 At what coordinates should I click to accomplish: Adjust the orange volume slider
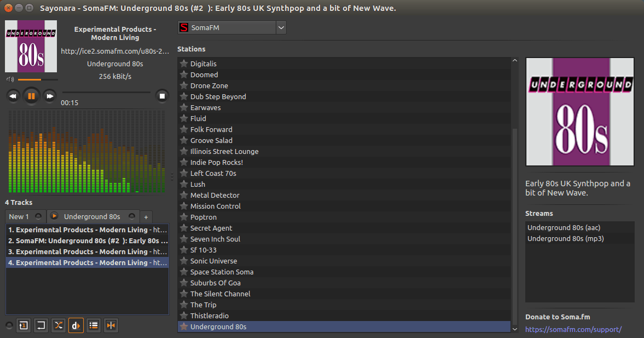[37, 79]
